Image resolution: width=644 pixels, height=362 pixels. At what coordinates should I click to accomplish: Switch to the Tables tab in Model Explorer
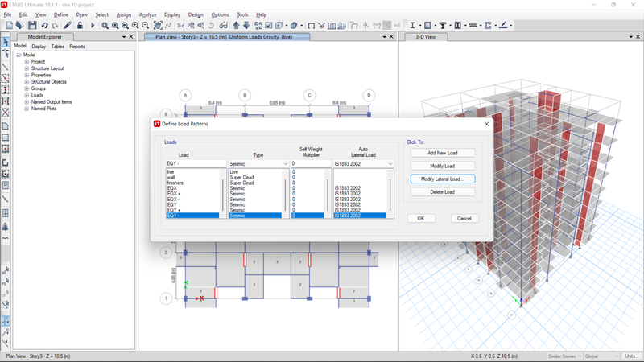point(57,47)
